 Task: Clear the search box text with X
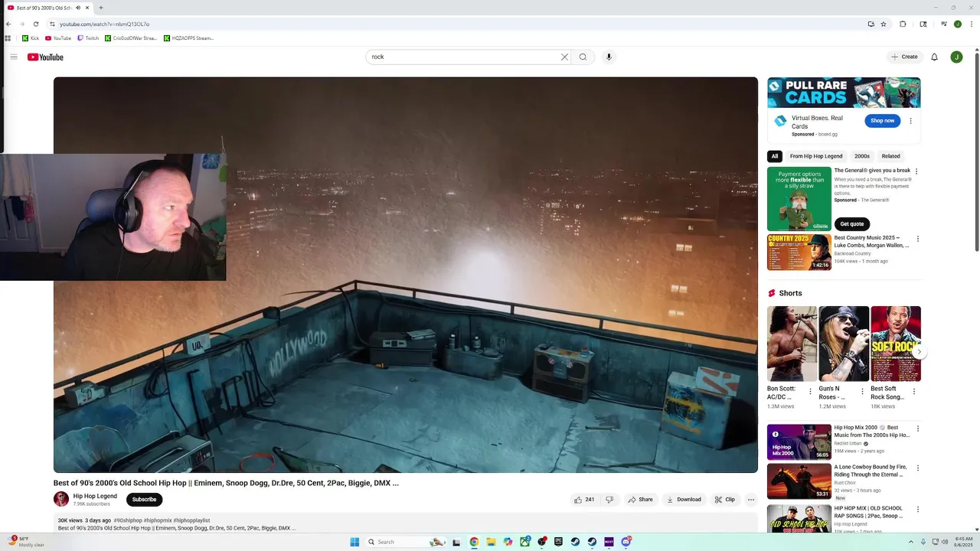pyautogui.click(x=564, y=57)
